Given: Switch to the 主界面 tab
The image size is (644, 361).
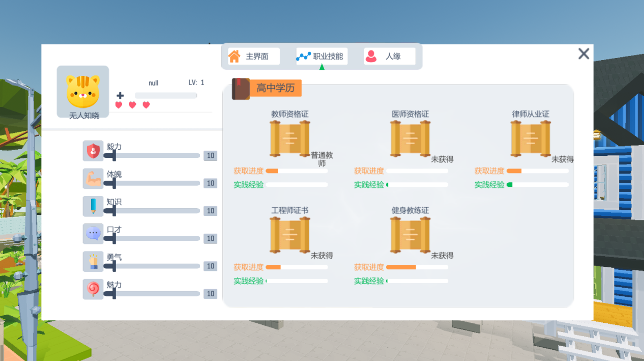Looking at the screenshot, I should [x=254, y=56].
